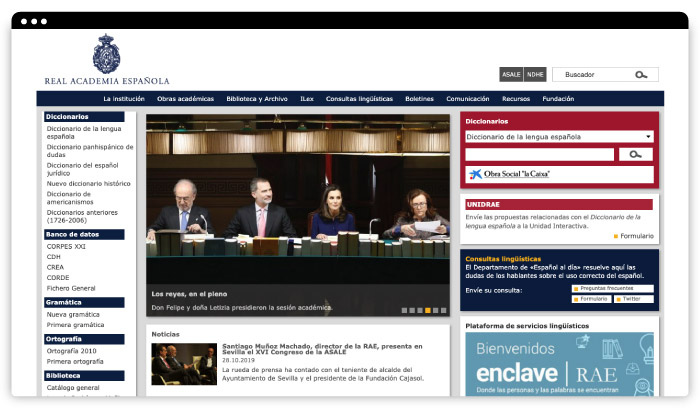Screen dimensions: 700x408
Task: Click the REAL ACADEMIA ESPAÑOLA wordmark
Action: click(x=107, y=81)
